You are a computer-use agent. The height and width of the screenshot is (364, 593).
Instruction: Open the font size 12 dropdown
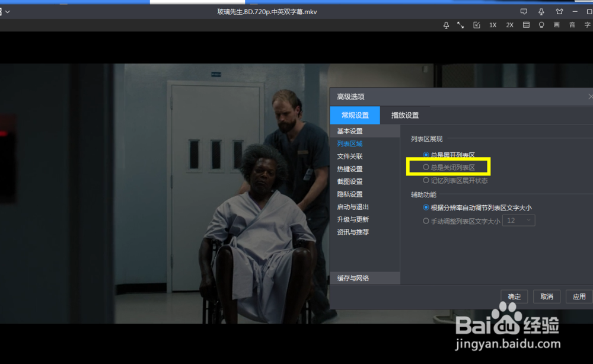[518, 221]
